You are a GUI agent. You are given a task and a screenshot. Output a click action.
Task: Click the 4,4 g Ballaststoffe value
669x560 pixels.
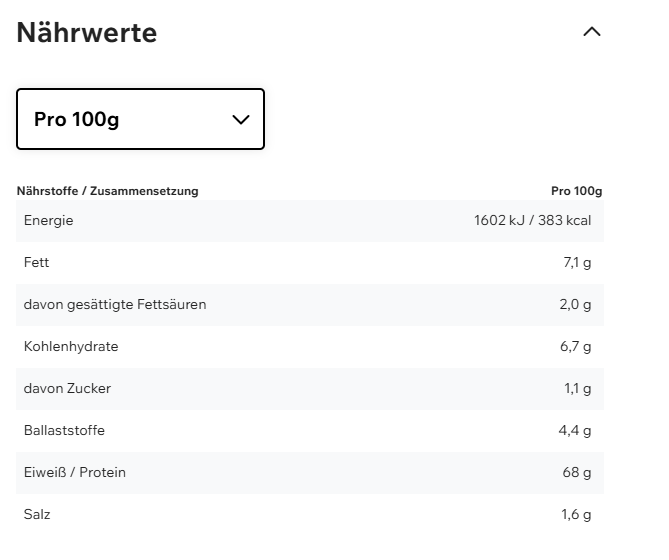tap(575, 431)
